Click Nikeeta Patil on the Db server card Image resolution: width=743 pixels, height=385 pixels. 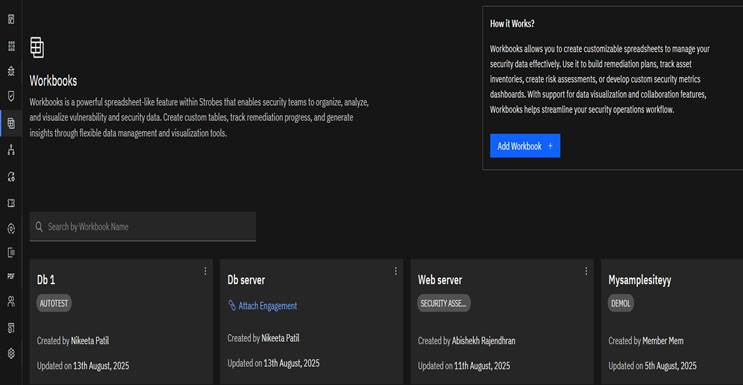(281, 338)
